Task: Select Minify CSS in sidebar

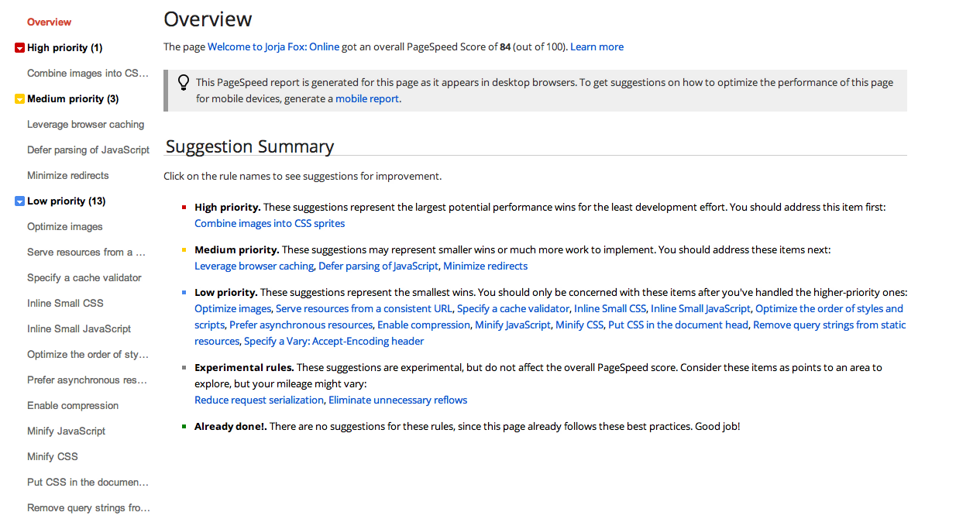Action: tap(52, 457)
